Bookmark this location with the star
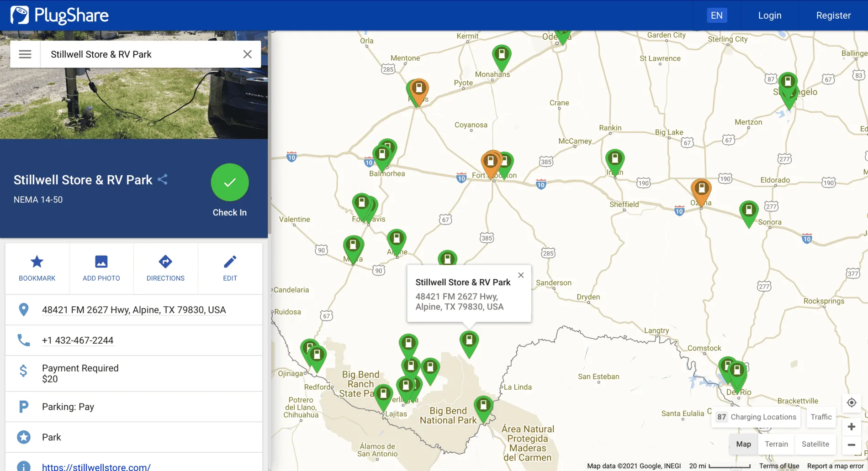This screenshot has height=471, width=868. point(37,268)
